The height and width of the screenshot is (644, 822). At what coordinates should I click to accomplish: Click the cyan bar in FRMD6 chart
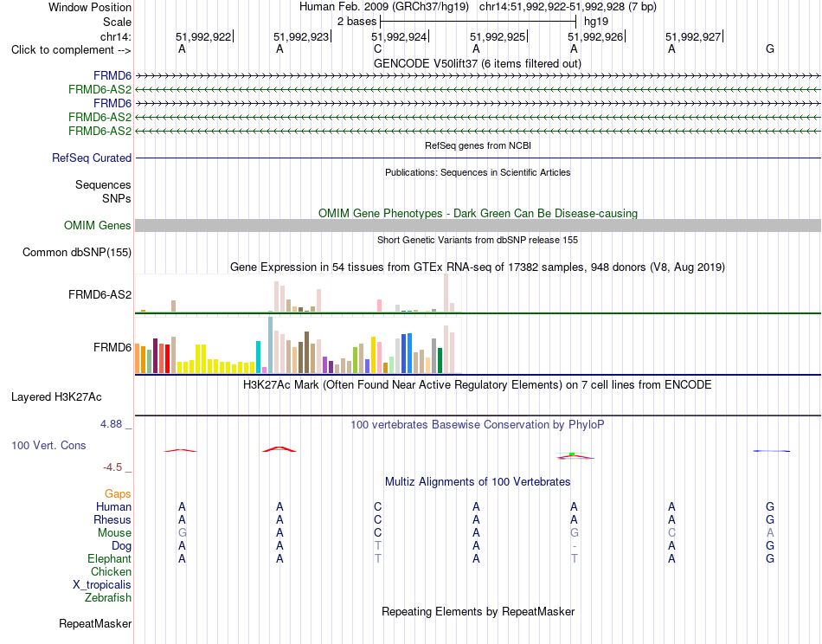pyautogui.click(x=258, y=357)
